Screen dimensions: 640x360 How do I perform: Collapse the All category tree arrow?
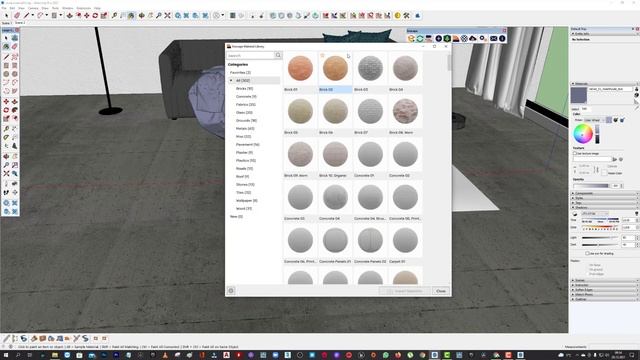[231, 80]
